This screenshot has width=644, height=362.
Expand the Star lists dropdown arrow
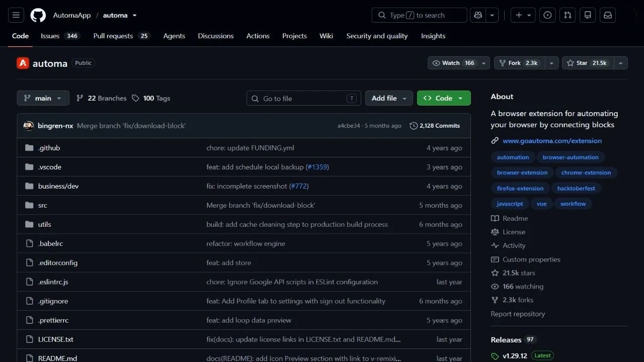[621, 63]
